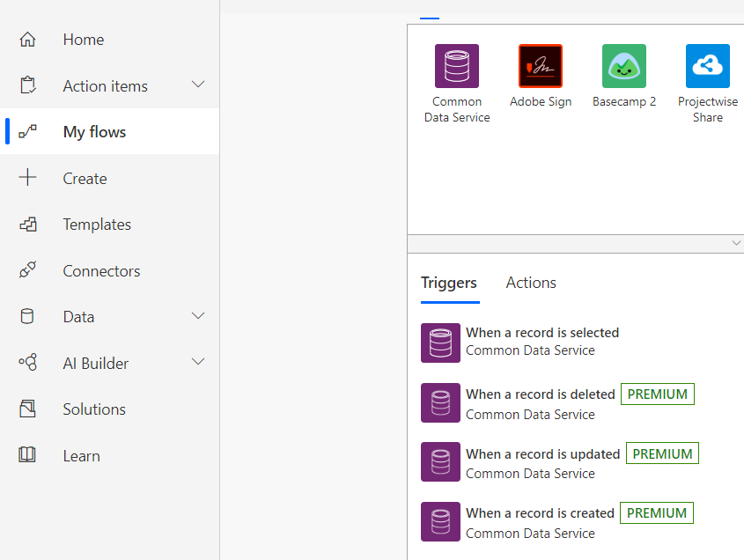Click the Action items label
Image resolution: width=744 pixels, height=560 pixels.
(x=106, y=86)
